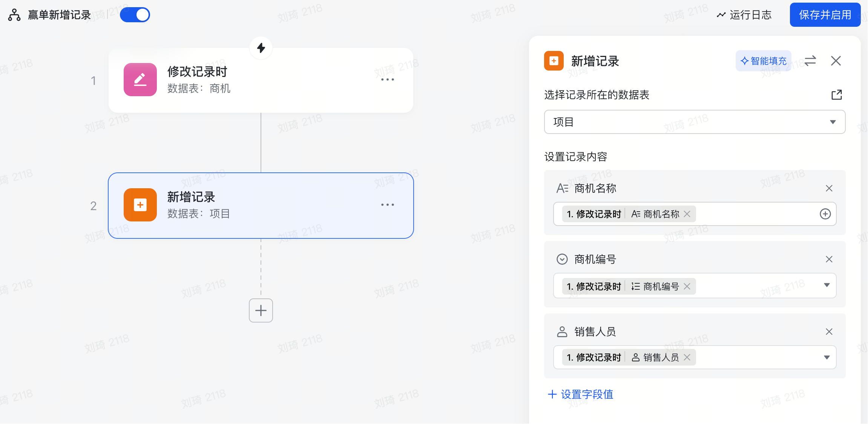Viewport: 868px width, 424px height.
Task: Expand the 商机编号 value dropdown
Action: tap(827, 286)
